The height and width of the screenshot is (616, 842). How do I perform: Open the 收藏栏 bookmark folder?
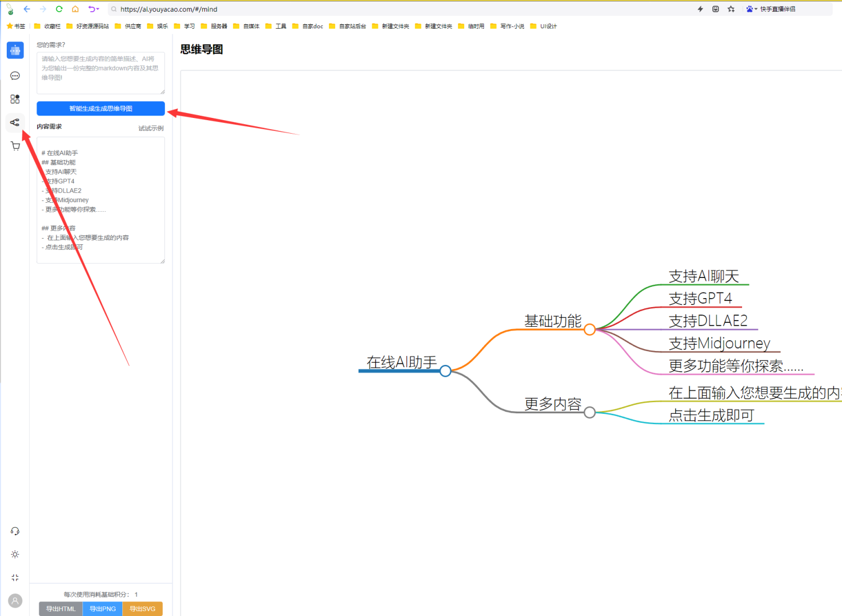pyautogui.click(x=48, y=26)
